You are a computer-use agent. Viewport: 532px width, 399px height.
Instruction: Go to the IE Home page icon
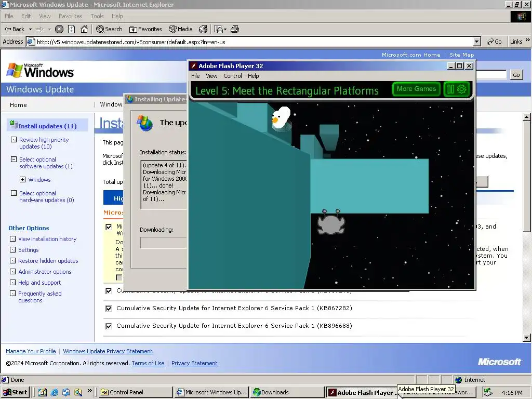[84, 29]
